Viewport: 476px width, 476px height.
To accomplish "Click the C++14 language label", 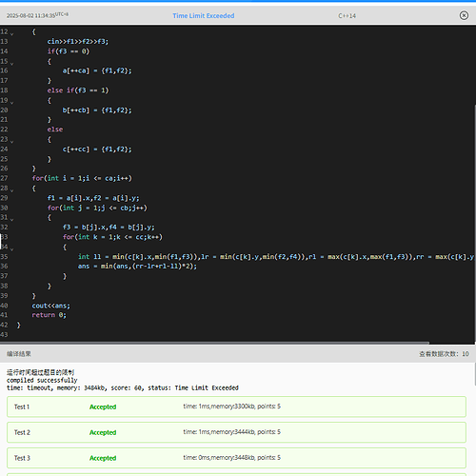I will click(347, 15).
